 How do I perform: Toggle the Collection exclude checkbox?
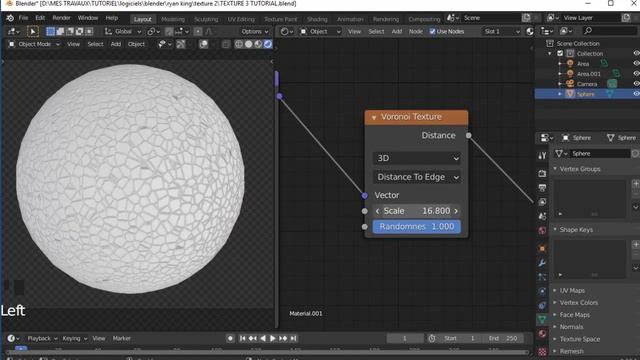click(x=560, y=53)
